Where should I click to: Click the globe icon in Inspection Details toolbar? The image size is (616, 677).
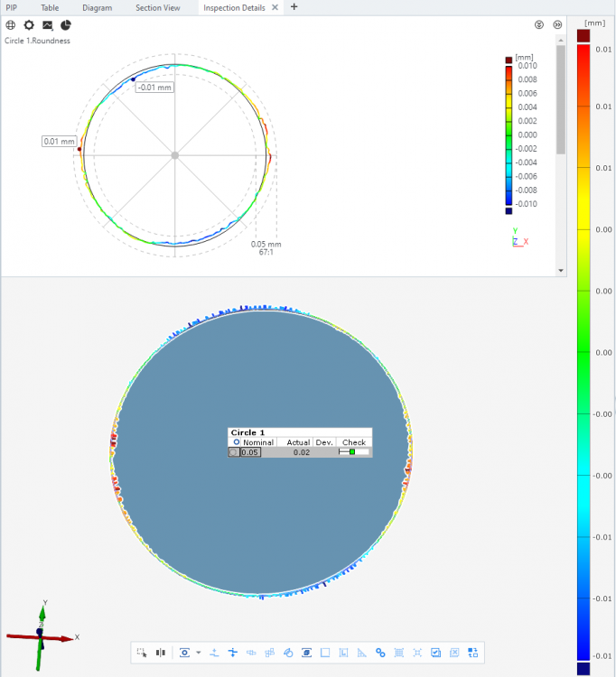click(11, 25)
